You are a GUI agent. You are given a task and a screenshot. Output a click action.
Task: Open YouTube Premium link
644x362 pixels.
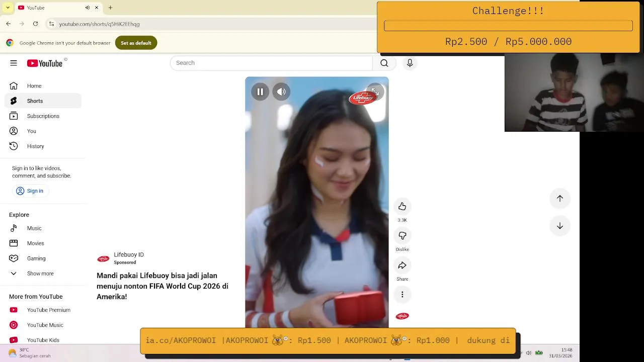(43, 310)
